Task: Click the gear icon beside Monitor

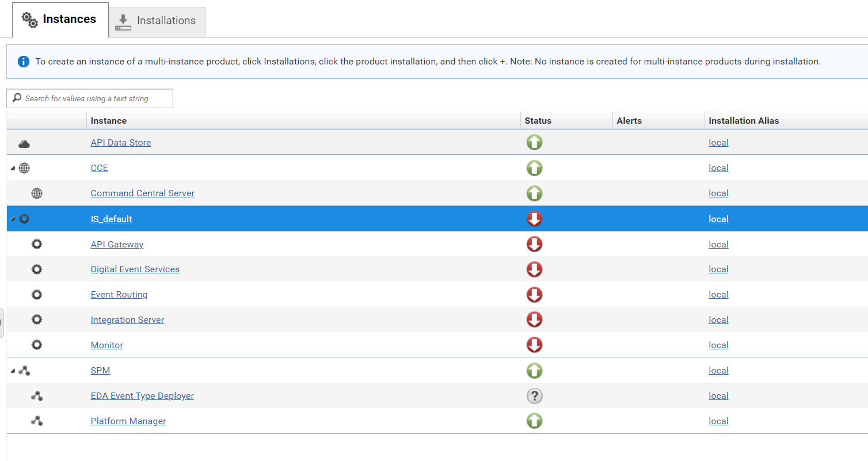Action: (x=37, y=345)
